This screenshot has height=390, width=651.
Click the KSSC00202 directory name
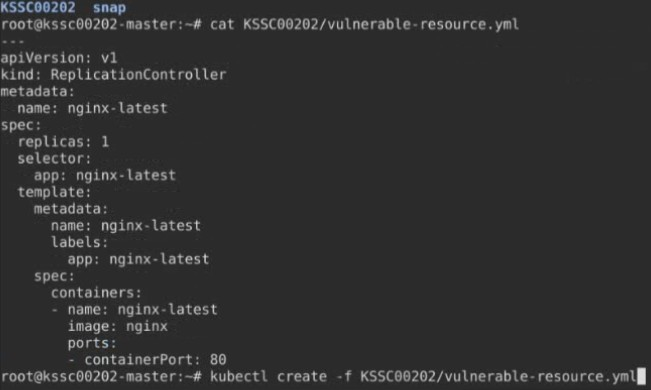pos(38,7)
